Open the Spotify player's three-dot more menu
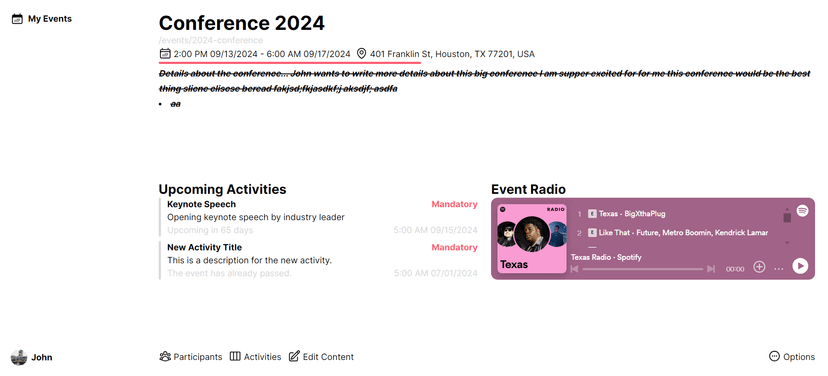828x376 pixels. pos(779,269)
